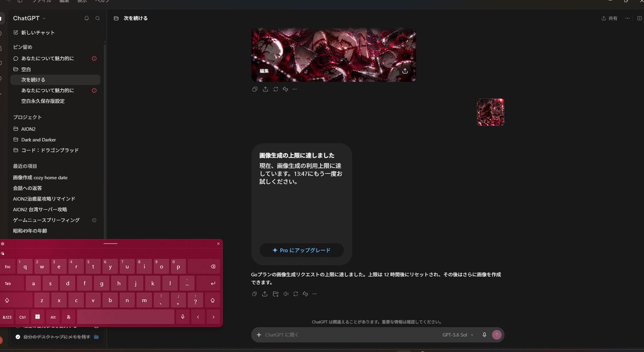This screenshot has width=644, height=352.
Task: Click the folder icon beside 次を続ける title
Action: click(116, 18)
